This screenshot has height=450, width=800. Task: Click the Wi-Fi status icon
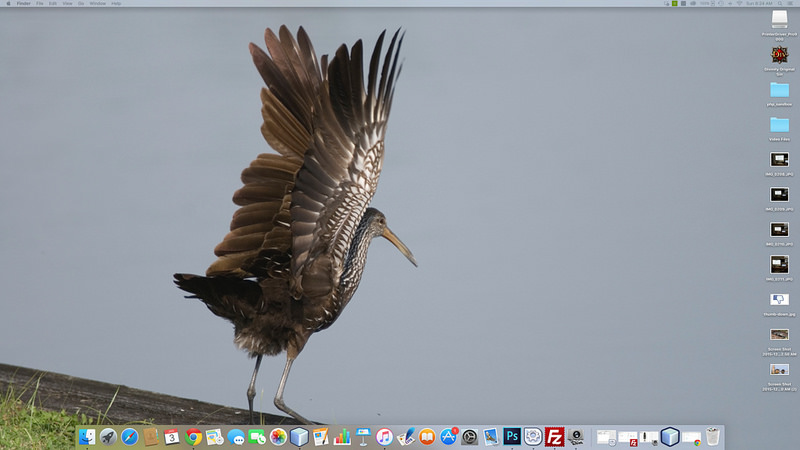point(739,4)
